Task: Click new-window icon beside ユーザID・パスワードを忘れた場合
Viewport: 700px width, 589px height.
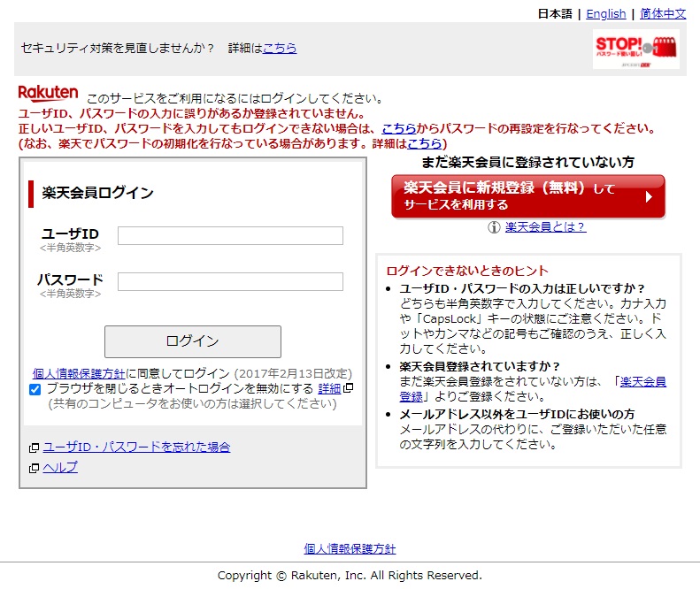Action: (34, 447)
